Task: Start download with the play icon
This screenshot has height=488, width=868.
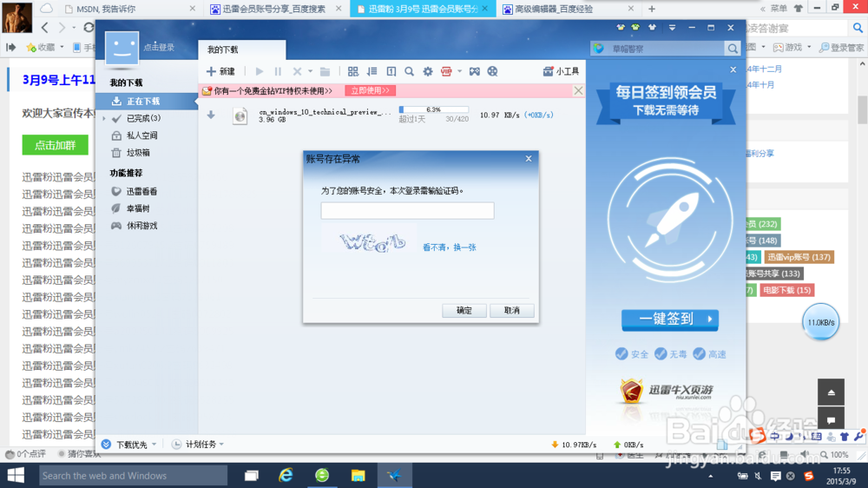Action: point(259,71)
